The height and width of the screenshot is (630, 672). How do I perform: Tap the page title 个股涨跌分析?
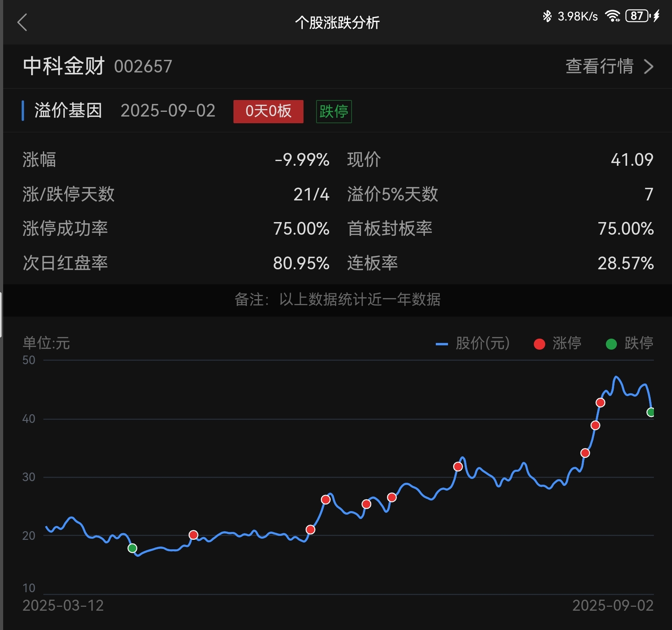pyautogui.click(x=337, y=22)
